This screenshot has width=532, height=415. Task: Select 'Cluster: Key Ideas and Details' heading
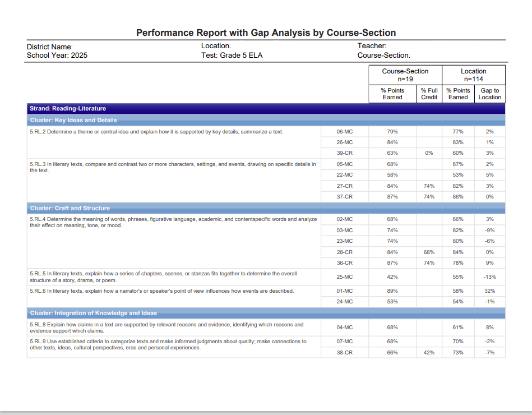pos(266,120)
